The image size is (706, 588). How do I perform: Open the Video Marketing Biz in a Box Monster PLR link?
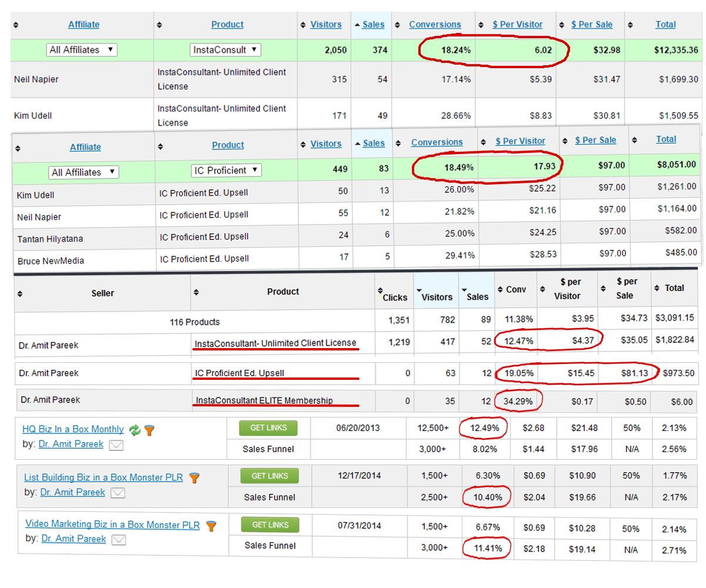pos(112,524)
